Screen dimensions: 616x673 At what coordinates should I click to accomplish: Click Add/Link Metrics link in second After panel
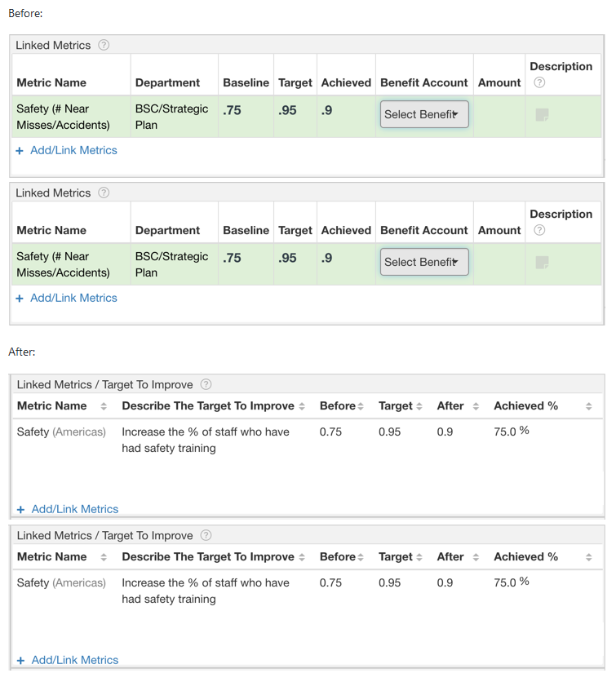tap(75, 660)
